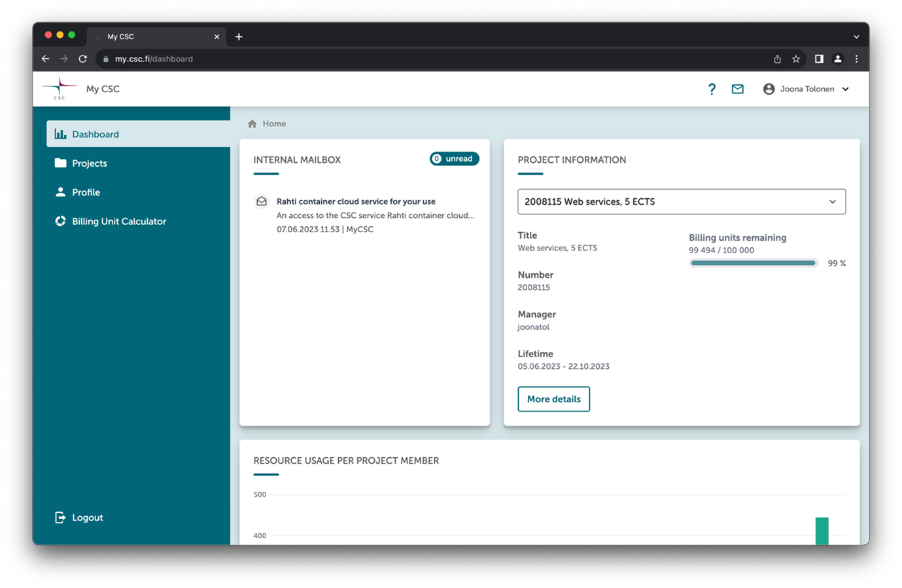Log out using the Logout link
This screenshot has width=902, height=588.
(x=87, y=517)
